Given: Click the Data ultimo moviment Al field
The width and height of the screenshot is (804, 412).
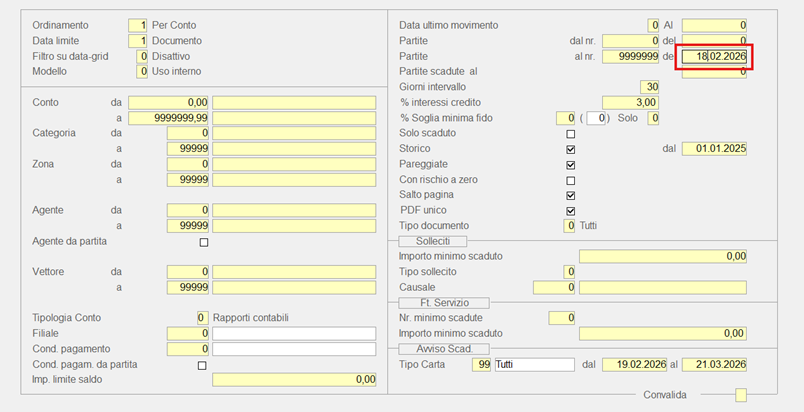Looking at the screenshot, I should (x=714, y=24).
